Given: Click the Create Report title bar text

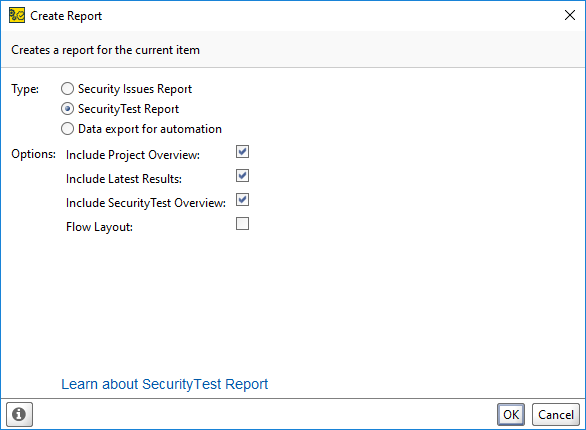Looking at the screenshot, I should pos(66,16).
